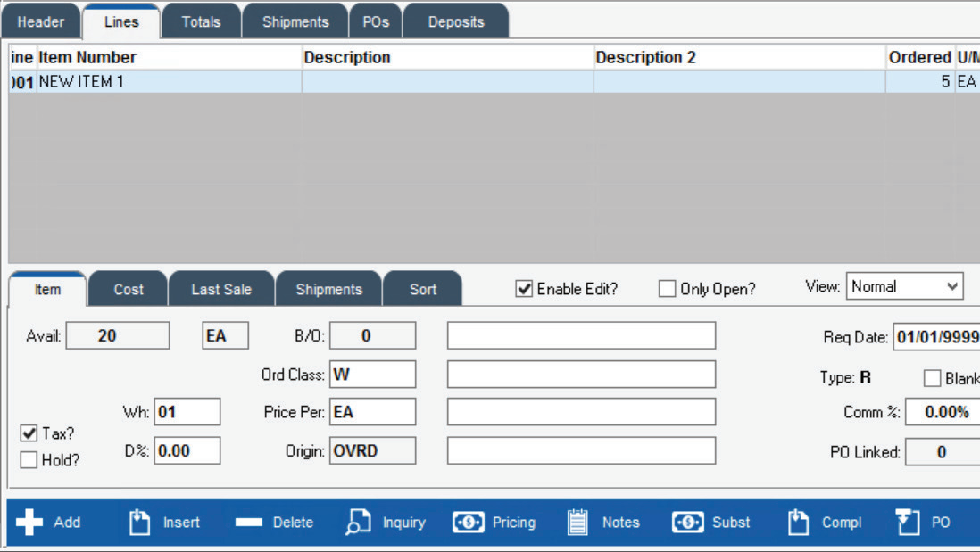Switch to the Last Sale tab
Viewport: 980px width, 552px height.
coord(221,288)
